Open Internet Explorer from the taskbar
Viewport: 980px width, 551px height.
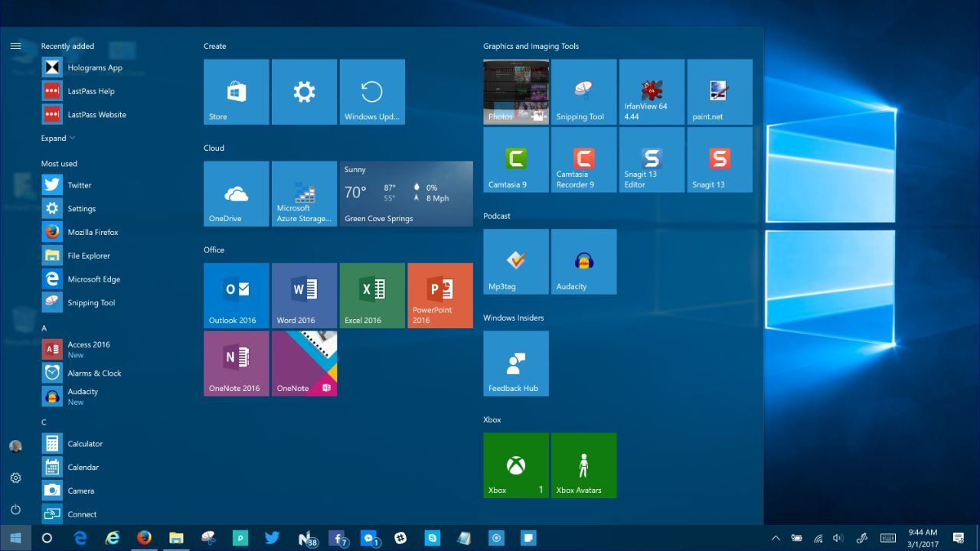(x=113, y=538)
